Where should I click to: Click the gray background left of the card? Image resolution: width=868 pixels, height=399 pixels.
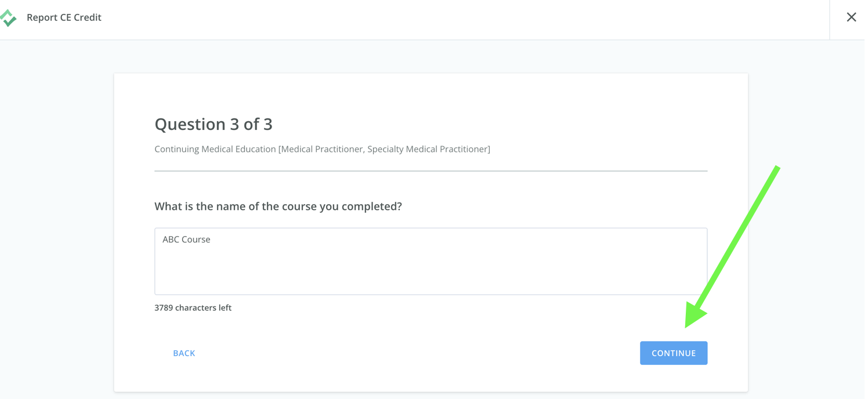(x=57, y=232)
